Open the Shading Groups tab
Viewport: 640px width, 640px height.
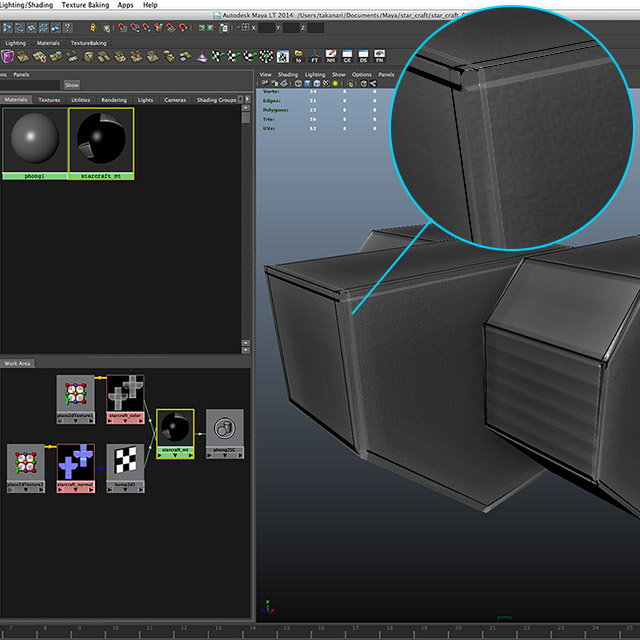[216, 100]
